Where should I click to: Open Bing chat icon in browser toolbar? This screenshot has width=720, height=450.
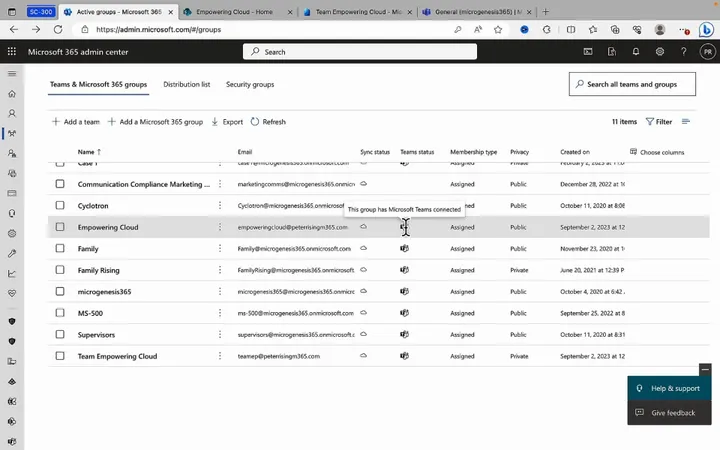[x=706, y=29]
